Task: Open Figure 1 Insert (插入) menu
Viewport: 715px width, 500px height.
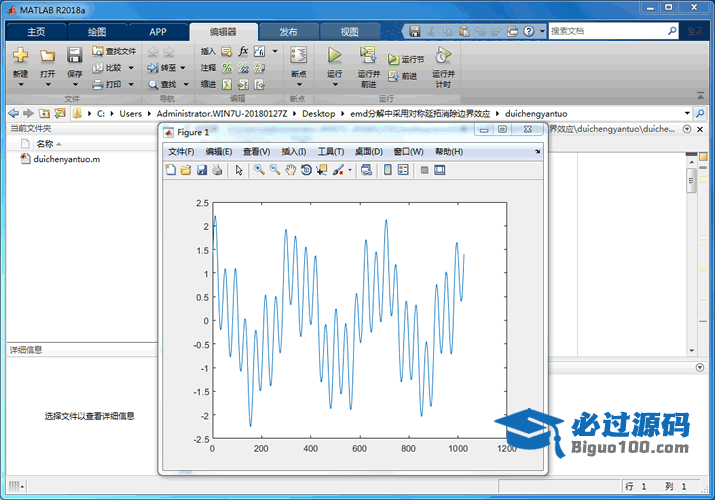Action: pos(294,152)
